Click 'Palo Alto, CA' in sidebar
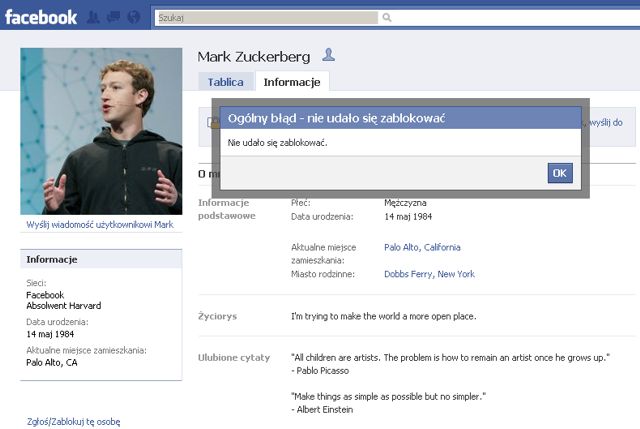This screenshot has width=640, height=429. click(52, 362)
